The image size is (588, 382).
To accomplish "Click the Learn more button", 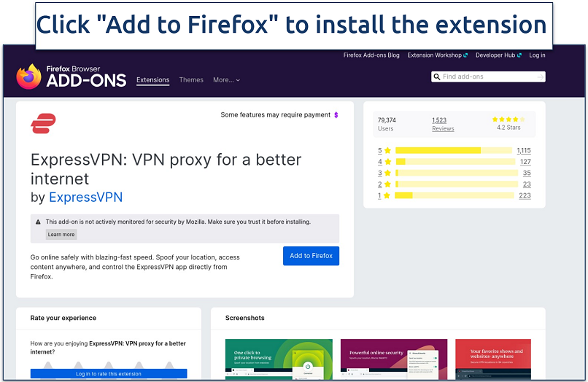I will point(61,235).
